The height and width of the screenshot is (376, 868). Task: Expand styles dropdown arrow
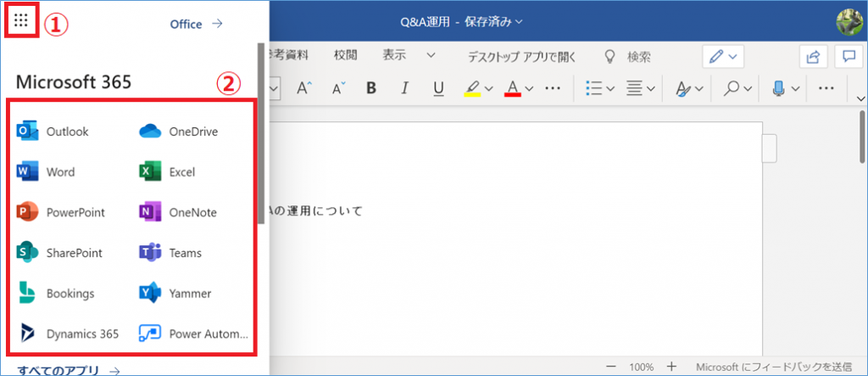698,88
